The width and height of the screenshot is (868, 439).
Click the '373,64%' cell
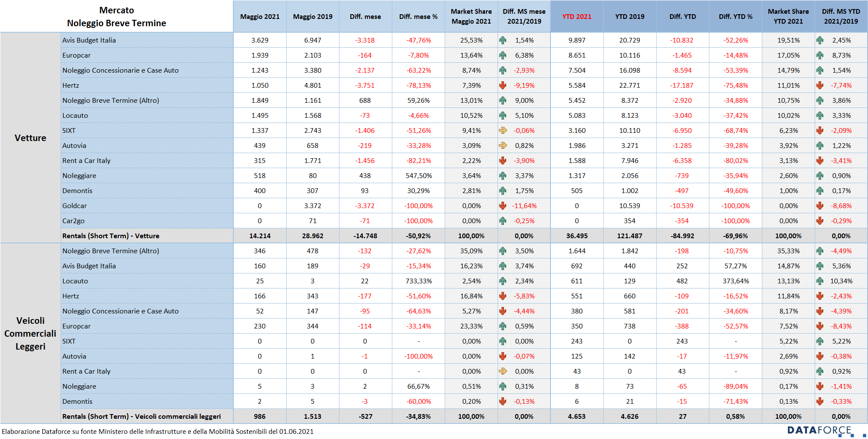[x=736, y=281]
